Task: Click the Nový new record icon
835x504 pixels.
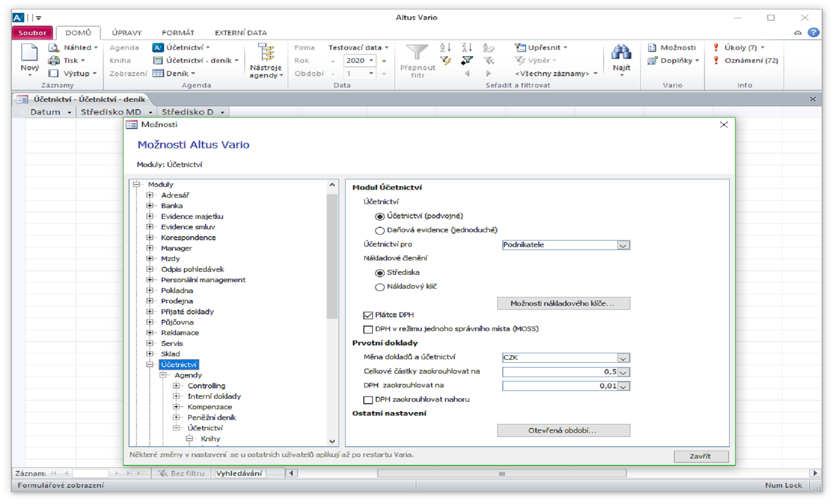Action: point(29,53)
